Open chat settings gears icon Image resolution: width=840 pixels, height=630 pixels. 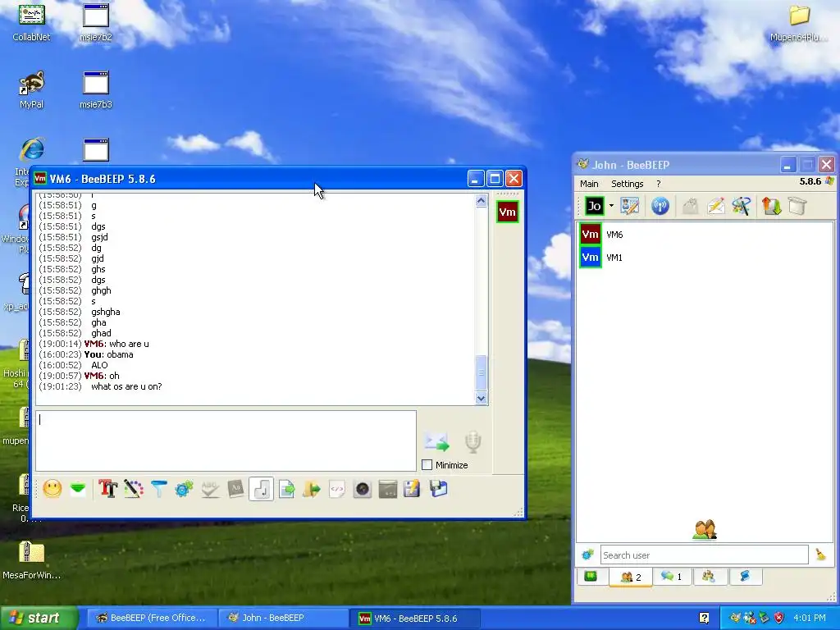coord(185,489)
